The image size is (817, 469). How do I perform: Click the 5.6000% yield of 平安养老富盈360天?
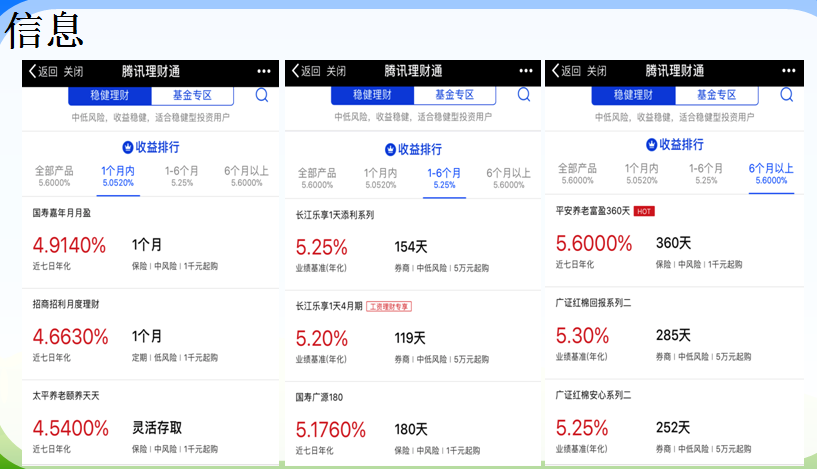click(594, 243)
